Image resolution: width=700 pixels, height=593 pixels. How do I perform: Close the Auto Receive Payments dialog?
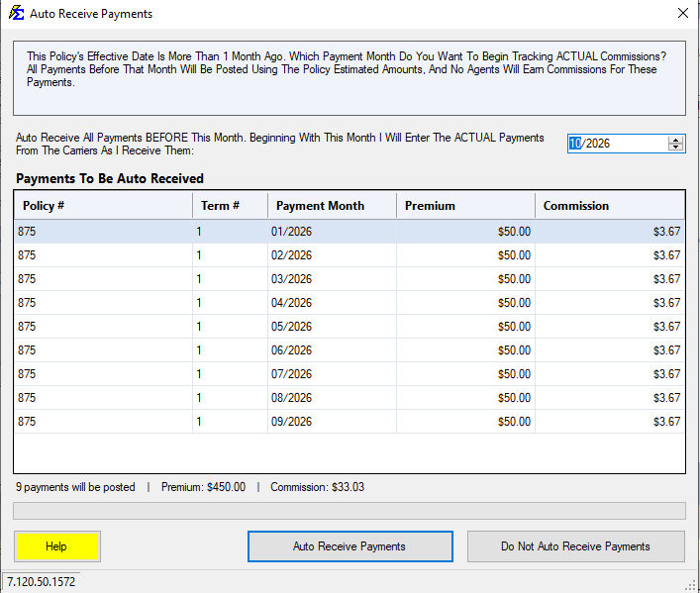(x=682, y=14)
